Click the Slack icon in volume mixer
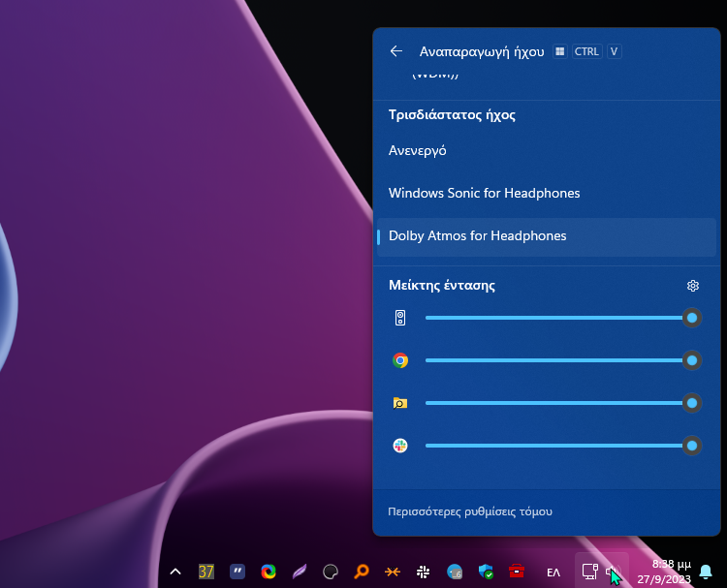The image size is (727, 588). [x=400, y=446]
